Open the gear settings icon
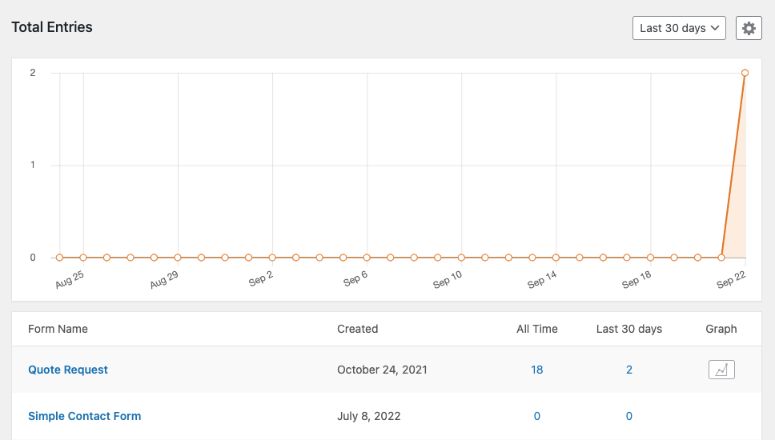Viewport: 775px width, 440px height. (x=748, y=28)
